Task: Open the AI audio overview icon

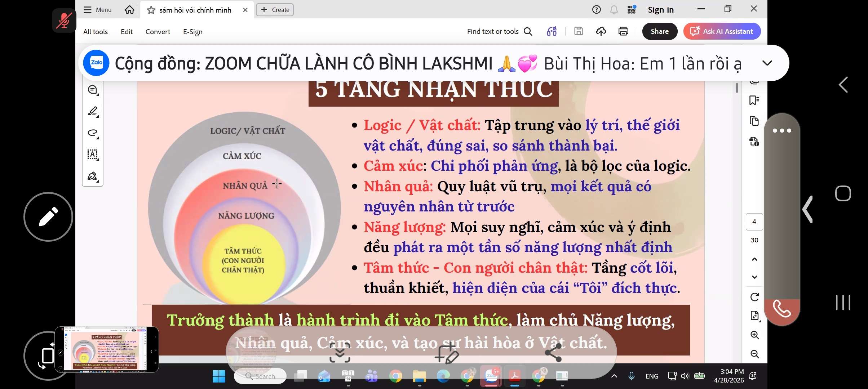Action: tap(552, 31)
